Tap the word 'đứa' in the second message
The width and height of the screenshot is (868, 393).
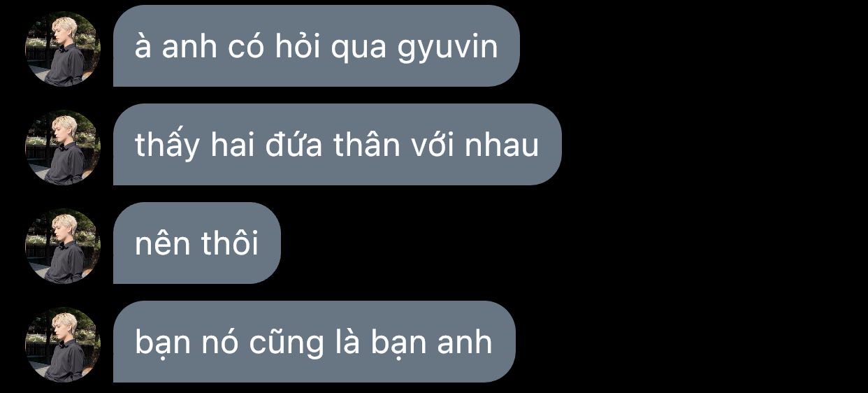[x=287, y=145]
